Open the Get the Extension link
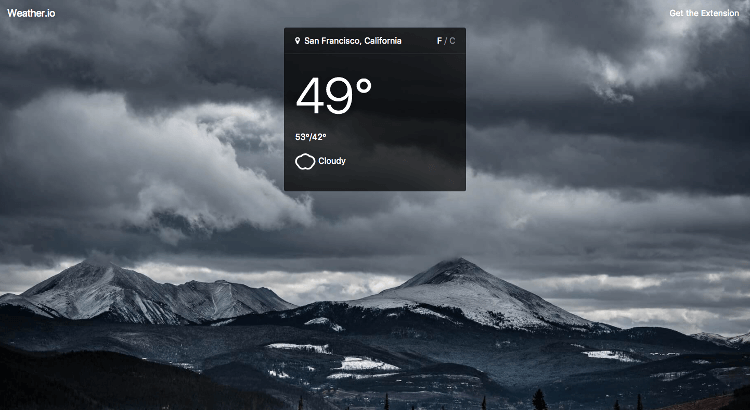The height and width of the screenshot is (410, 750). click(704, 13)
